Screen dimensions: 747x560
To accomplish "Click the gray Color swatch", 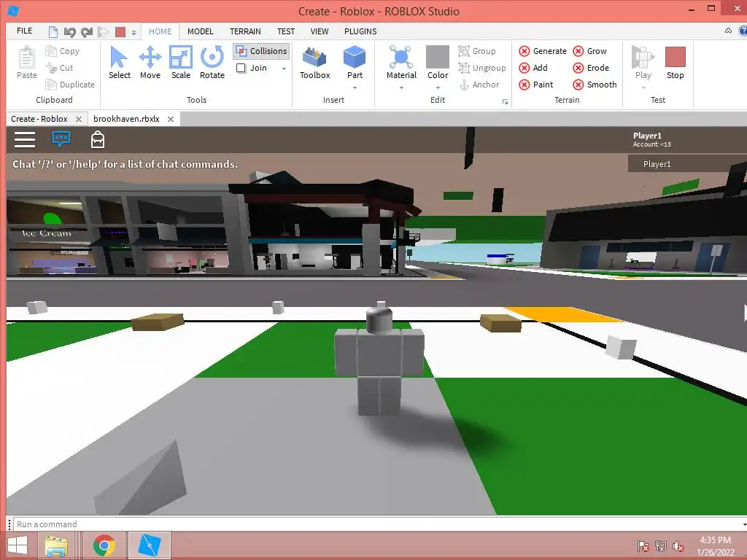I will click(438, 57).
